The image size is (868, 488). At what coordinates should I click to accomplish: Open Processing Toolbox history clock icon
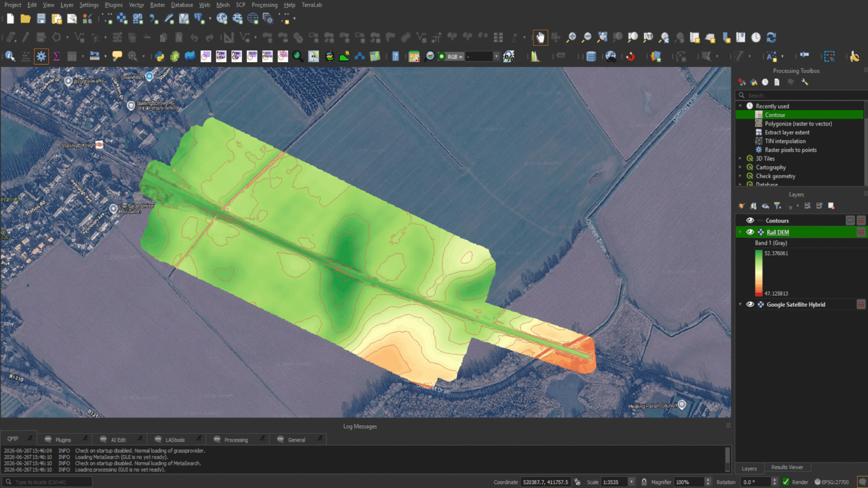(x=765, y=82)
